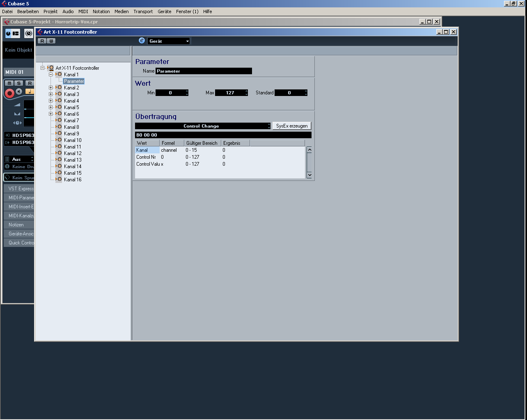Click the track preset icon beside Kein Spur
527x420 pixels.
click(x=7, y=178)
